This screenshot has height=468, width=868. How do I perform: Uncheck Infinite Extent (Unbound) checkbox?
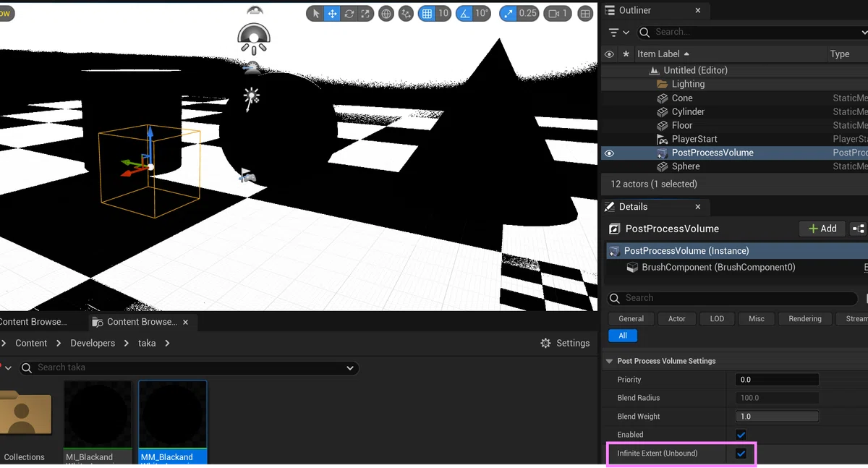click(x=741, y=454)
